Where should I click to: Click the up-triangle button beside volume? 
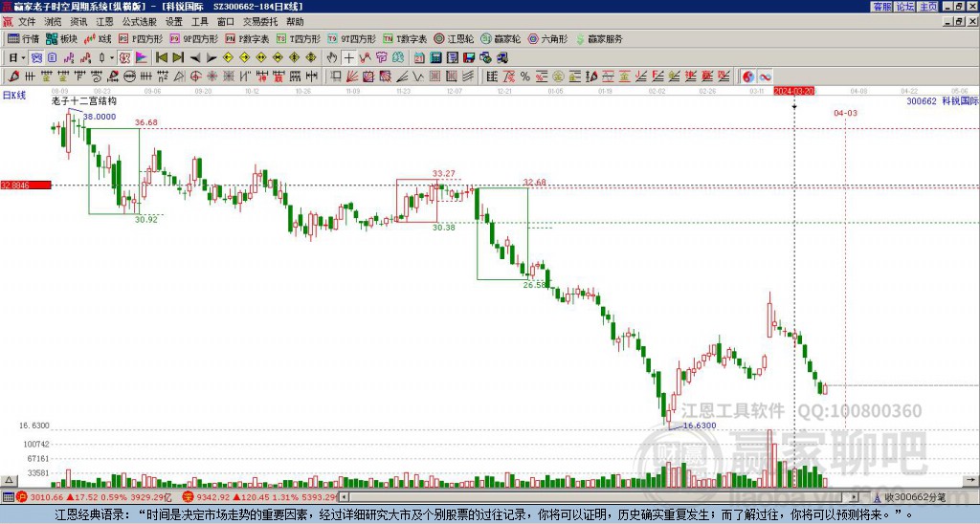[x=9, y=480]
